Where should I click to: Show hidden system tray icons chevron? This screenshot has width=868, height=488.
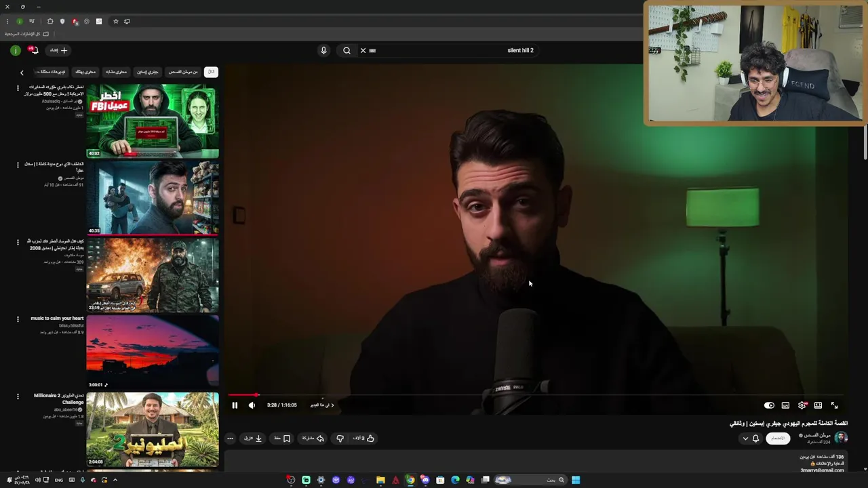pos(115,480)
